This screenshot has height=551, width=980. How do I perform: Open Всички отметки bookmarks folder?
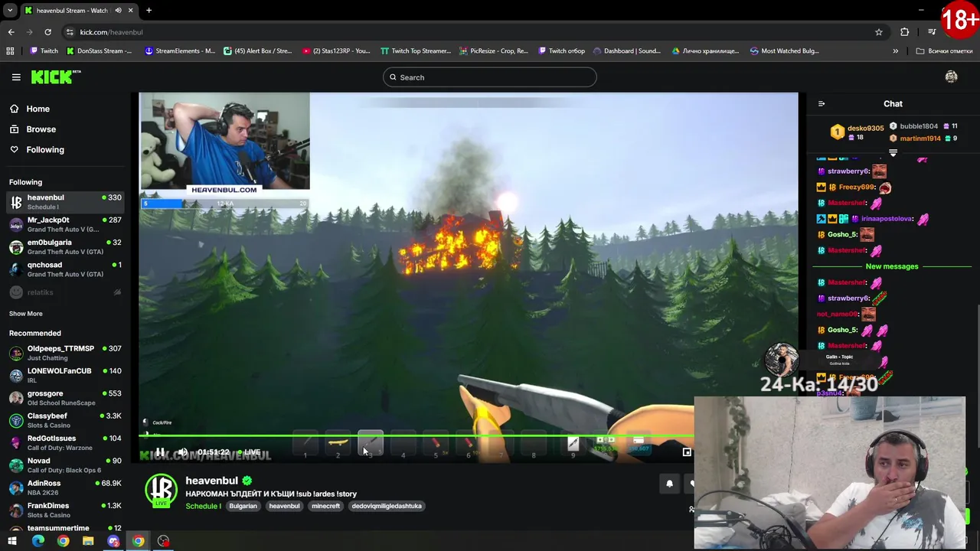click(944, 51)
